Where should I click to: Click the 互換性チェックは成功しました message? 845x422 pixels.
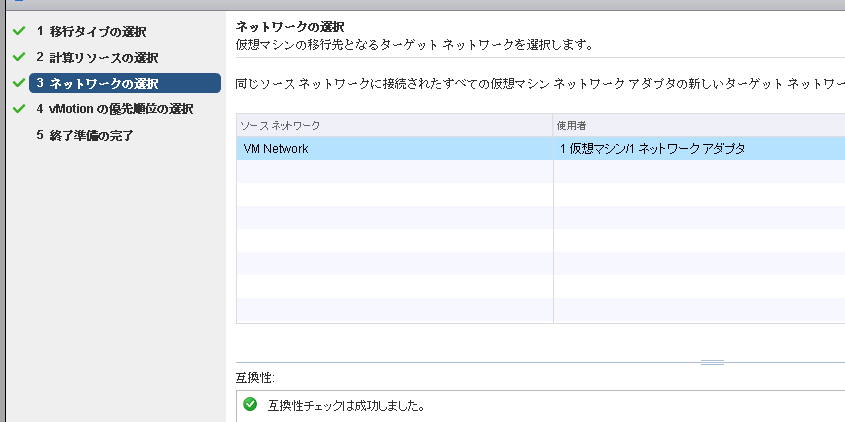[346, 406]
